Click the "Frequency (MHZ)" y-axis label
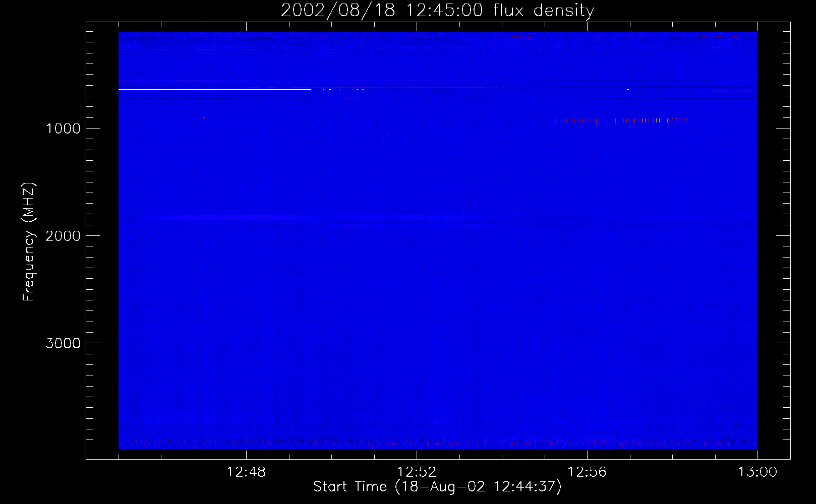 pos(29,242)
